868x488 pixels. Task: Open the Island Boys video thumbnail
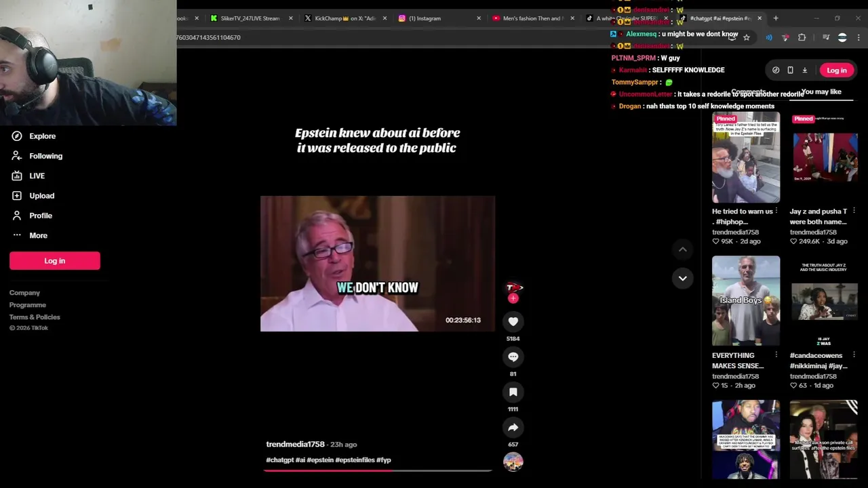pyautogui.click(x=746, y=301)
